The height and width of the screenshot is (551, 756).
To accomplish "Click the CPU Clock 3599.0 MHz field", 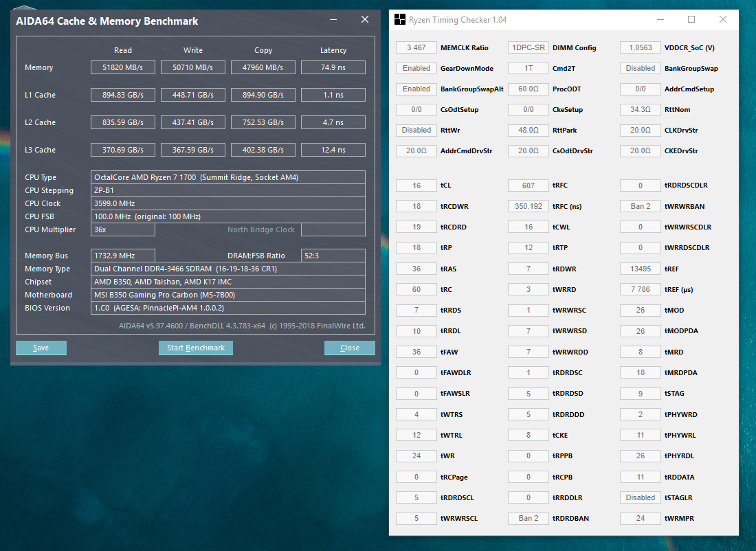I will tap(228, 203).
